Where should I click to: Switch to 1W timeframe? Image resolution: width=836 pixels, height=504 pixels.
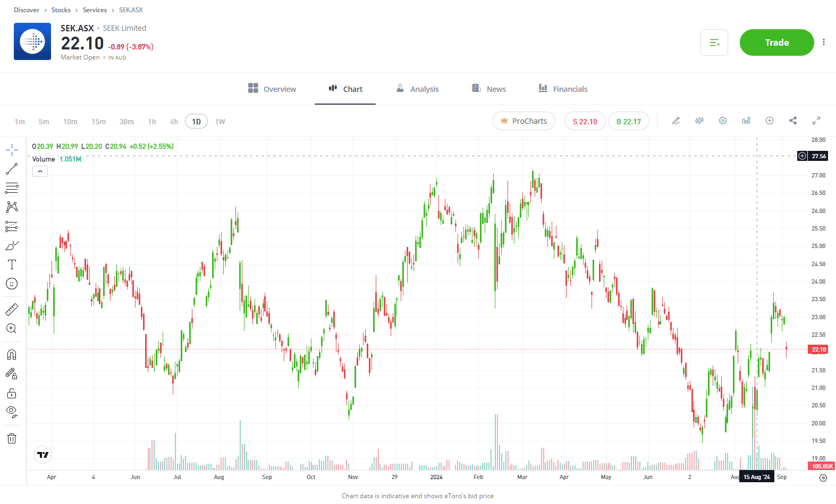[220, 122]
